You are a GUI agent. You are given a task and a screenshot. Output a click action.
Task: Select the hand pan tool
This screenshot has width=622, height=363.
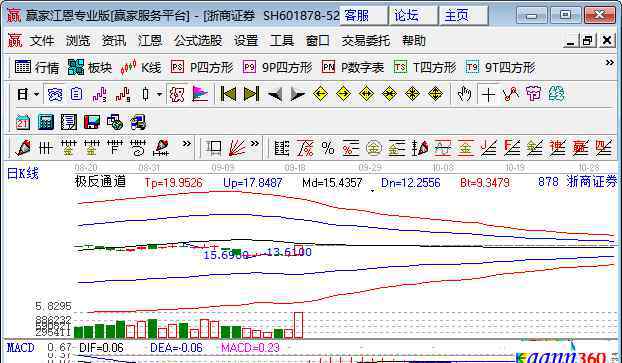[x=464, y=94]
